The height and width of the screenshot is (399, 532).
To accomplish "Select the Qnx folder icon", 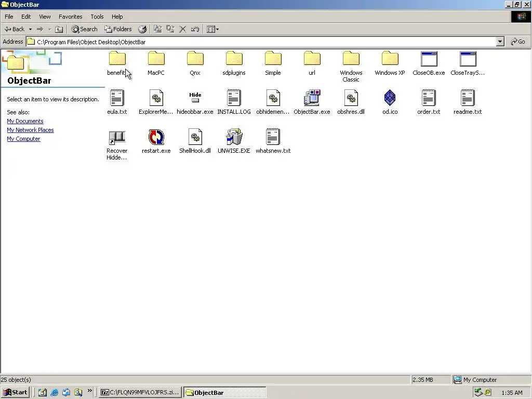I will coord(195,59).
